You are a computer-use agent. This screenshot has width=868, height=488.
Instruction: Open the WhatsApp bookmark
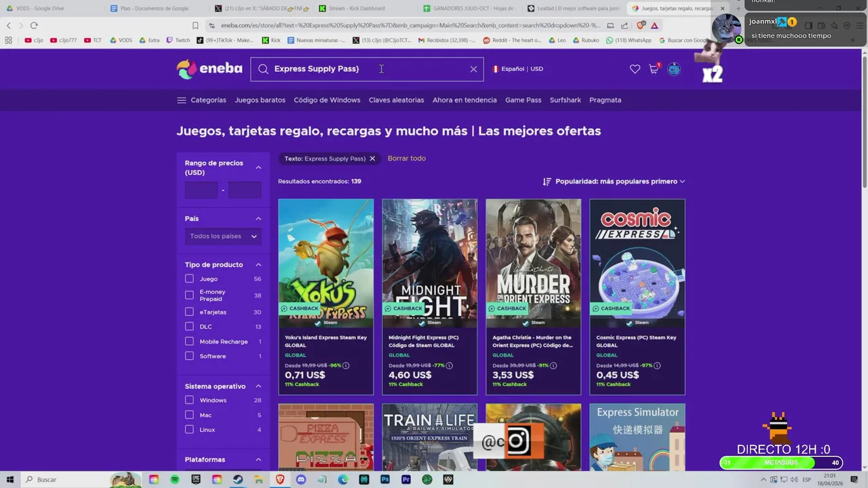click(x=629, y=40)
